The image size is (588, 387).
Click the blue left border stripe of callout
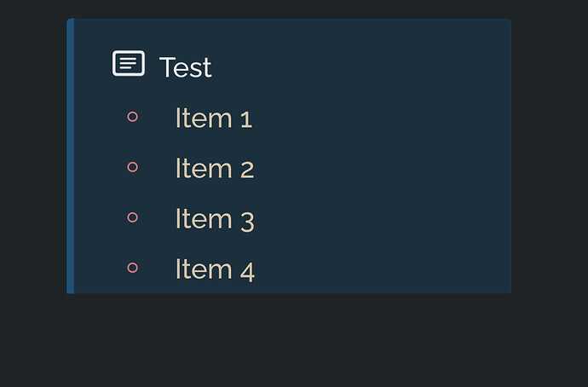tap(70, 156)
